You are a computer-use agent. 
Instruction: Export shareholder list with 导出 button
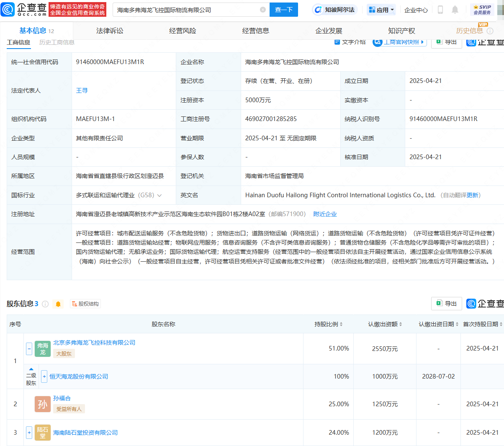(447, 304)
